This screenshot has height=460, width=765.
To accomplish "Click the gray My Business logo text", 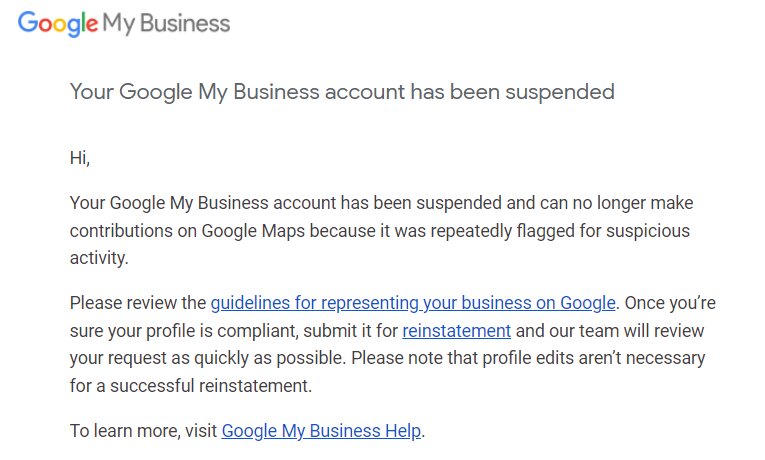I will pos(166,23).
